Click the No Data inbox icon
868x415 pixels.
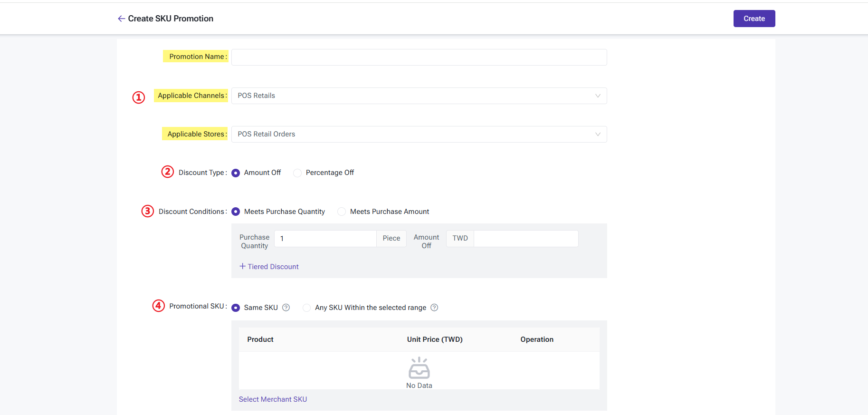click(x=419, y=368)
